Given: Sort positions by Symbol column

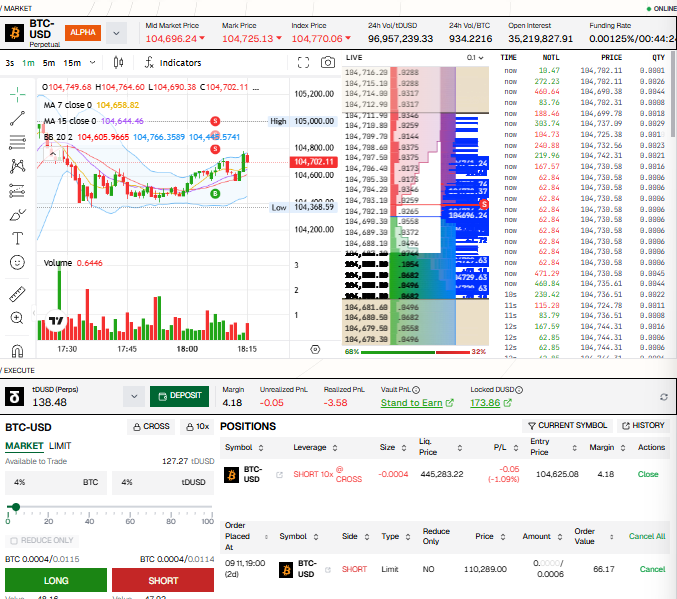Looking at the screenshot, I should tap(261, 447).
